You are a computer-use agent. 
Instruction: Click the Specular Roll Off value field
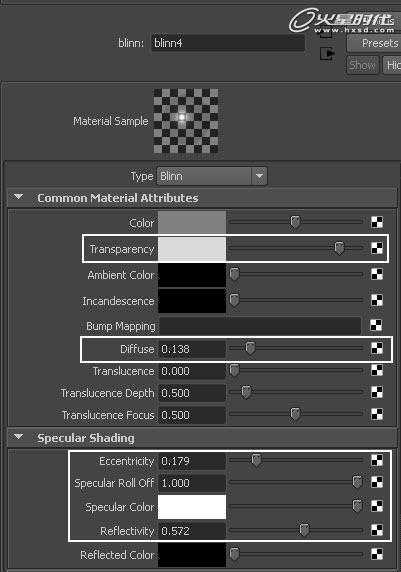(192, 483)
